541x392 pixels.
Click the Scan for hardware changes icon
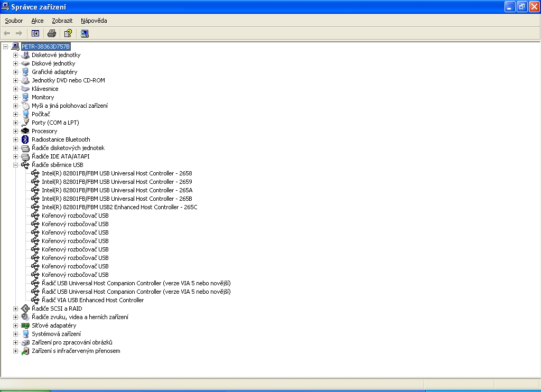pos(85,33)
